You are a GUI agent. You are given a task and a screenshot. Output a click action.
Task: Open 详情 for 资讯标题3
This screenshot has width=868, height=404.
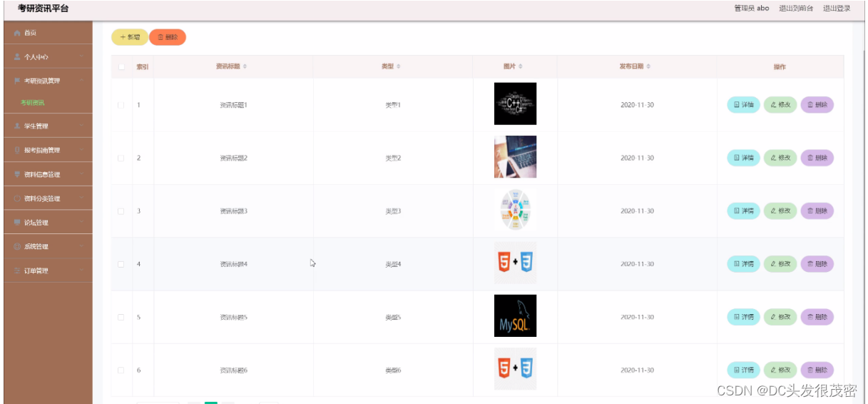(743, 211)
